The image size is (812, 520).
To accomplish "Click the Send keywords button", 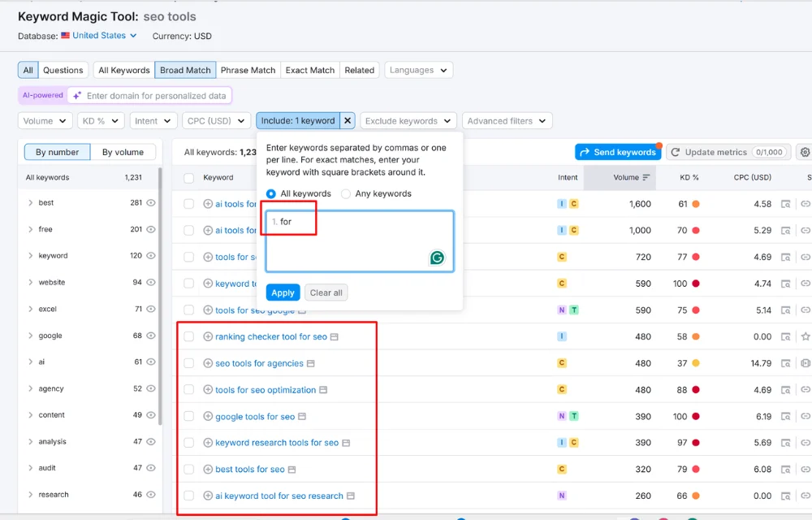I will (619, 152).
